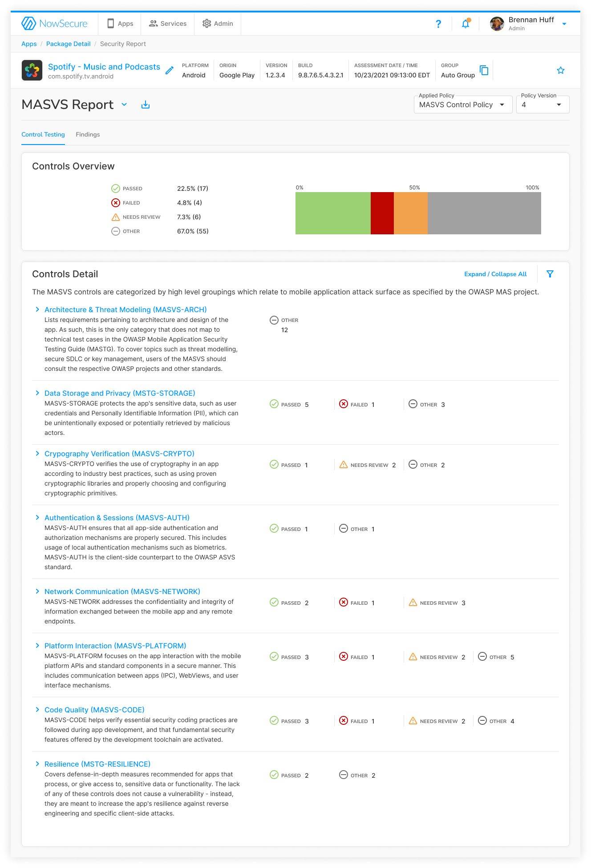Switch to the Findings tab
The image size is (591, 868).
point(88,135)
